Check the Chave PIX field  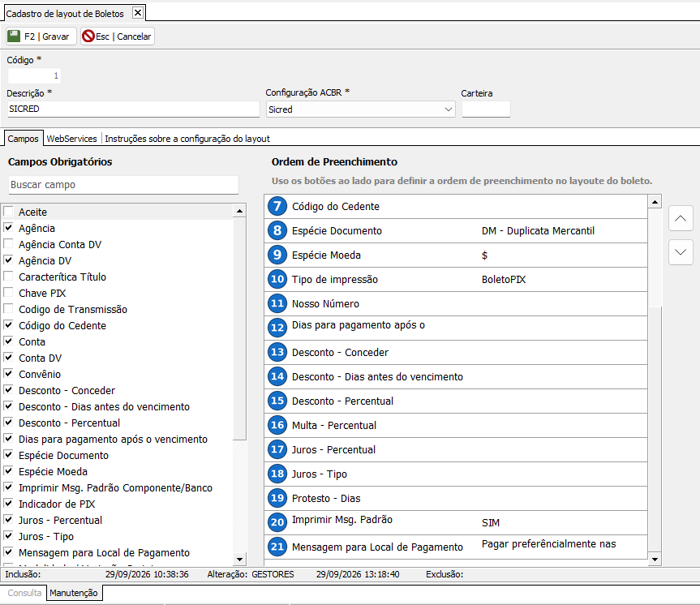click(8, 293)
